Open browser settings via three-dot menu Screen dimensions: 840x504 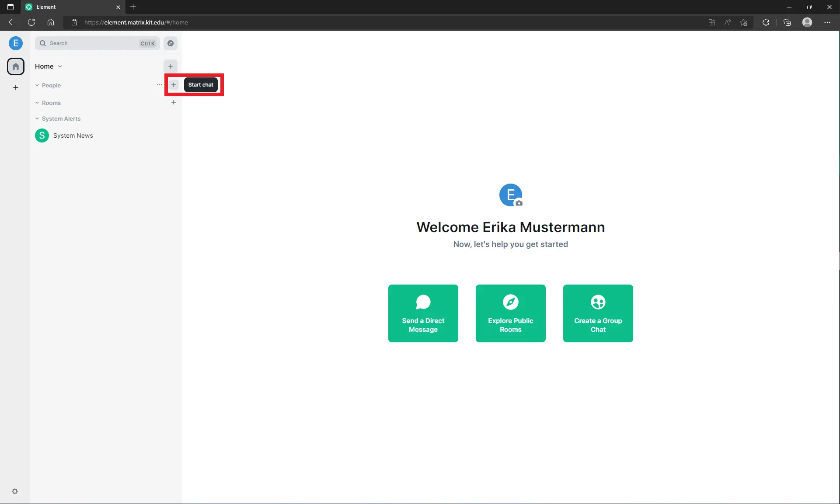[827, 22]
